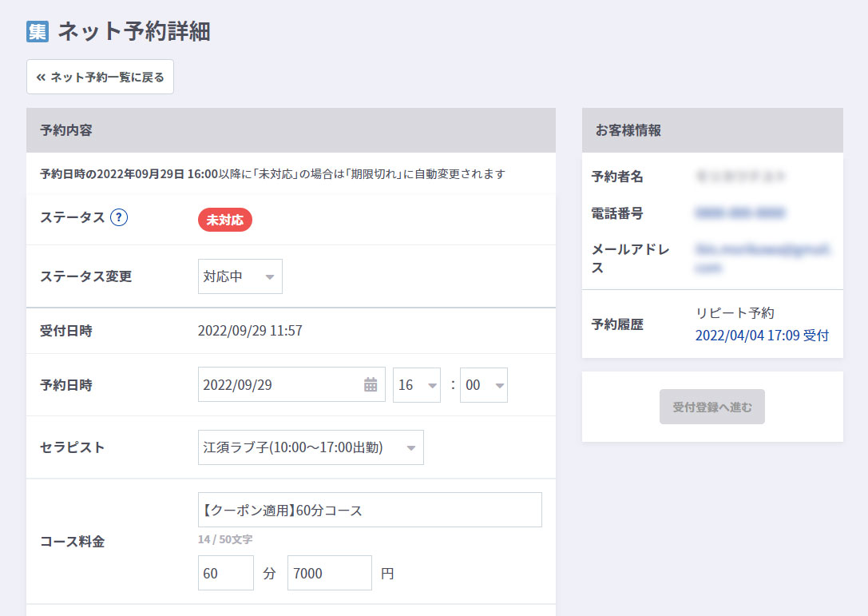
Task: Click the help question mark next to ステータス
Action: [x=119, y=217]
